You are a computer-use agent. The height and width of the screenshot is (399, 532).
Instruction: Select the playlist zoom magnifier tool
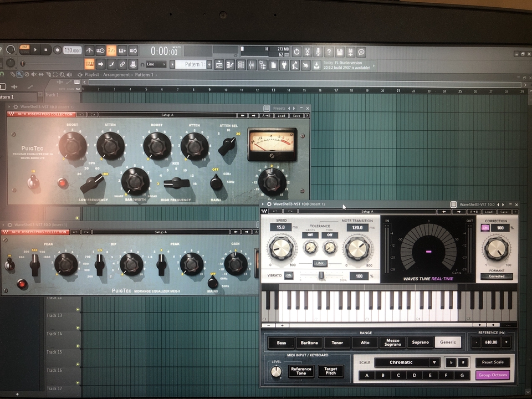coord(62,74)
